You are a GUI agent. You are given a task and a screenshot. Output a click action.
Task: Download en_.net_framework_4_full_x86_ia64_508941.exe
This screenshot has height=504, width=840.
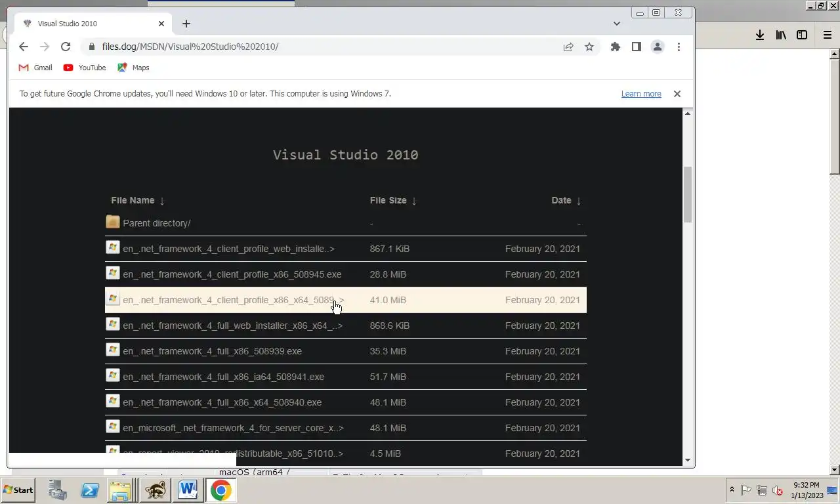point(223,377)
